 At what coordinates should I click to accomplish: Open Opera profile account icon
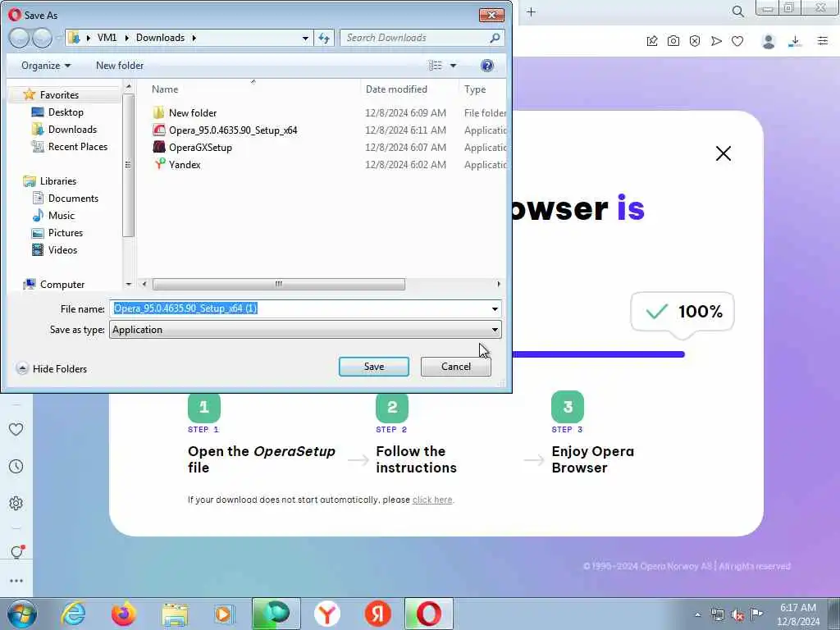[769, 41]
